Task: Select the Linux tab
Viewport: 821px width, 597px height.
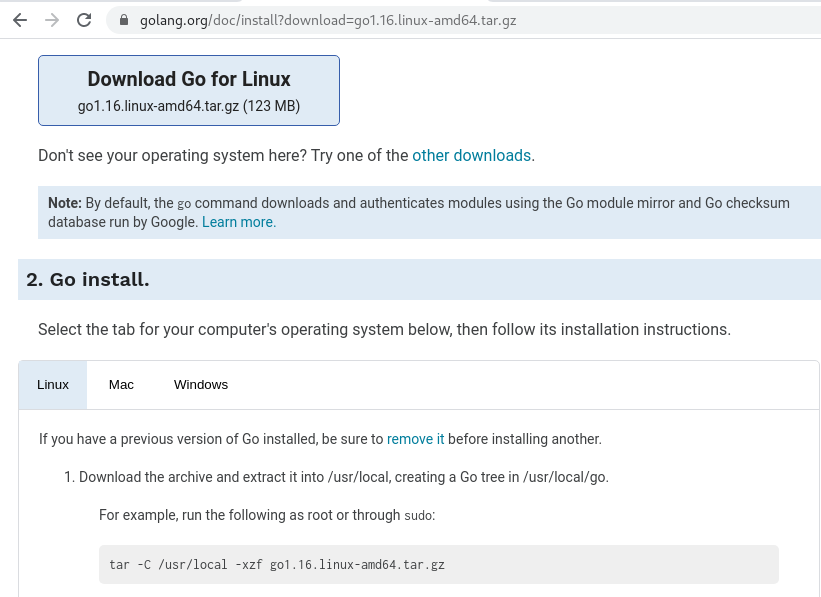Action: point(53,385)
